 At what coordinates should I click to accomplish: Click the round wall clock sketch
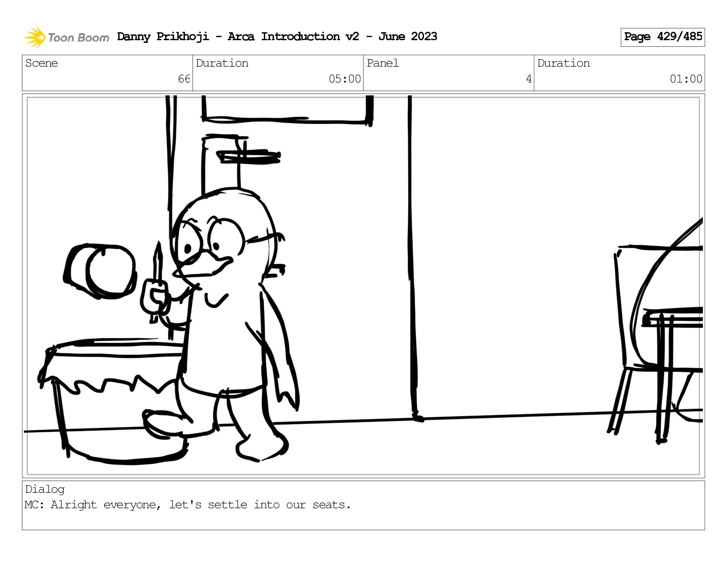point(100,271)
